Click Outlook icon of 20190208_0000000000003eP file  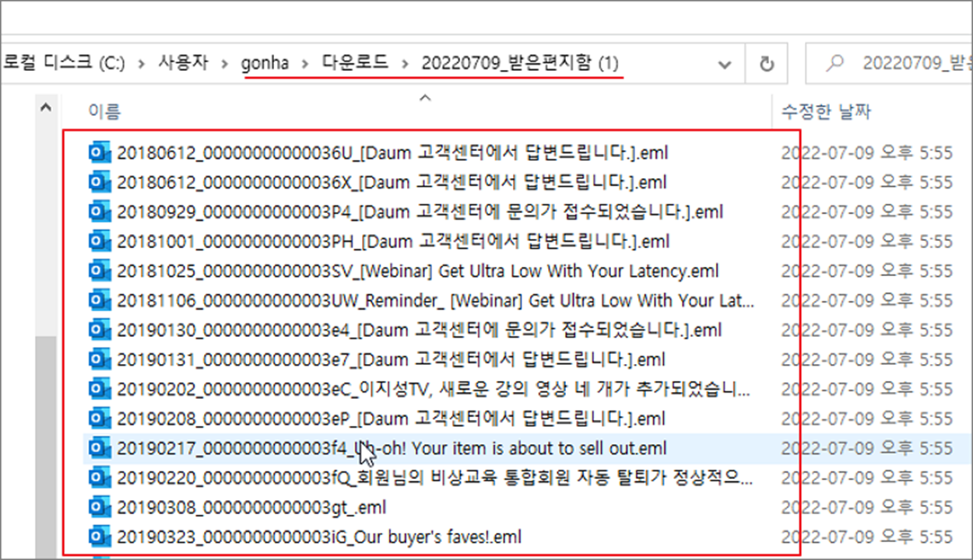[x=100, y=418]
